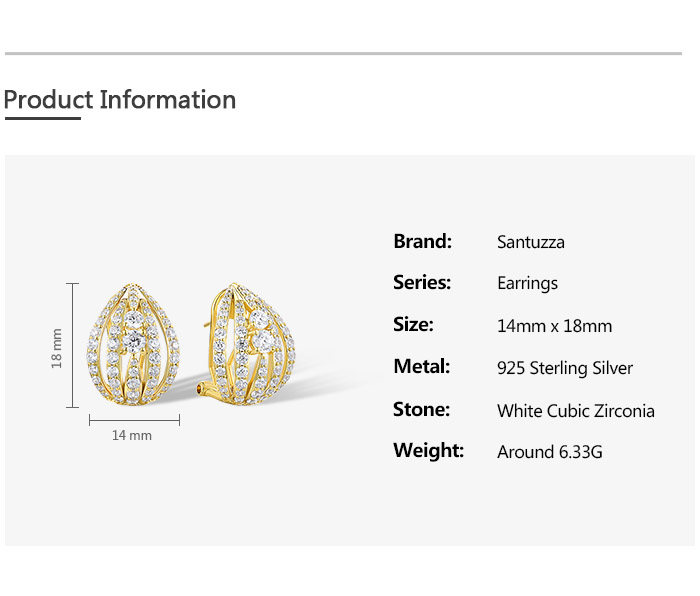
Task: Click the side-view earring image
Action: (x=246, y=344)
